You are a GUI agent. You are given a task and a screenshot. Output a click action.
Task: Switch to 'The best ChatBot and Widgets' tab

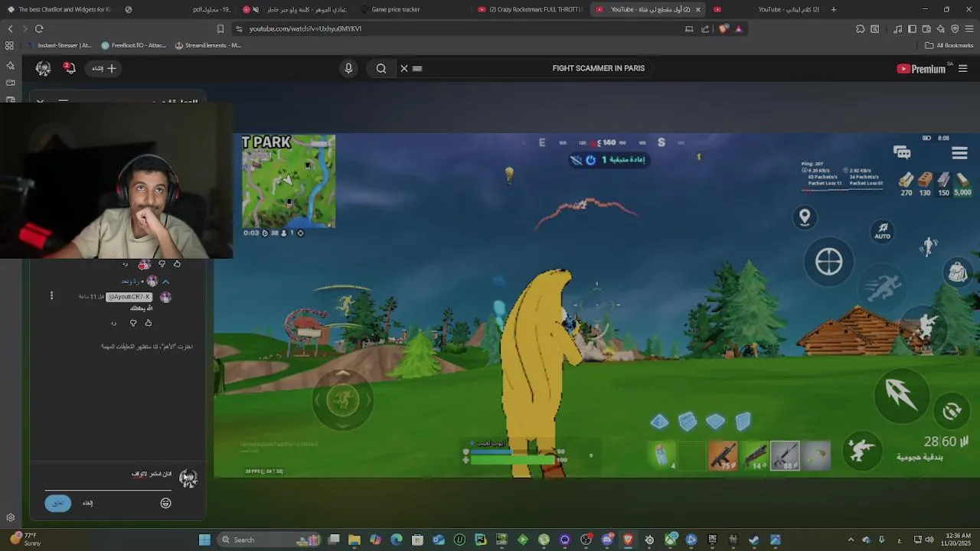[61, 9]
